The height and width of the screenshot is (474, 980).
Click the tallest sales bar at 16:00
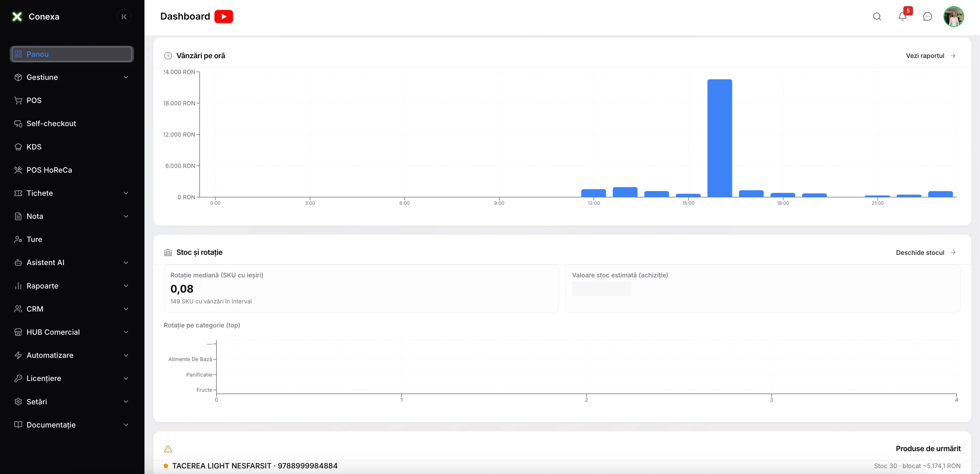[x=719, y=138]
